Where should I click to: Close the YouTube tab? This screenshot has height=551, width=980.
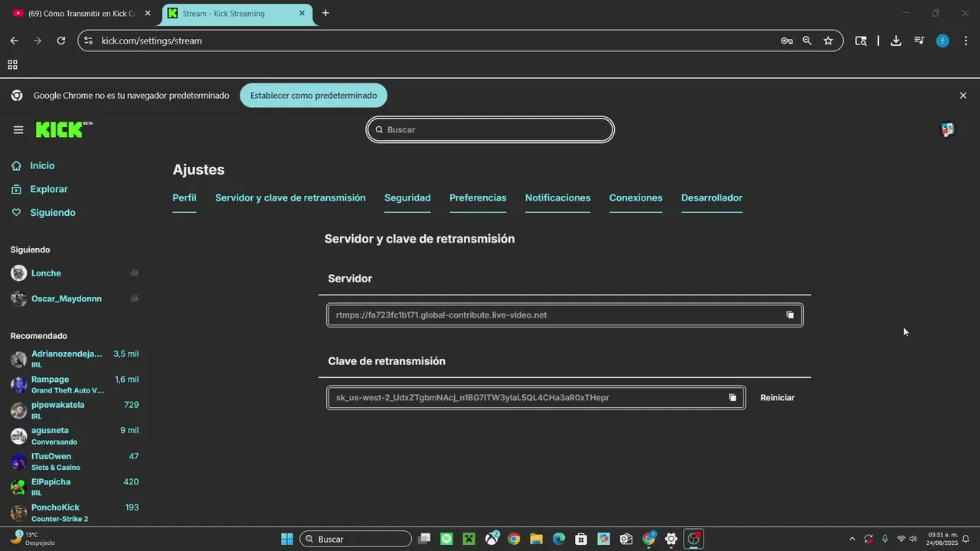click(x=148, y=13)
